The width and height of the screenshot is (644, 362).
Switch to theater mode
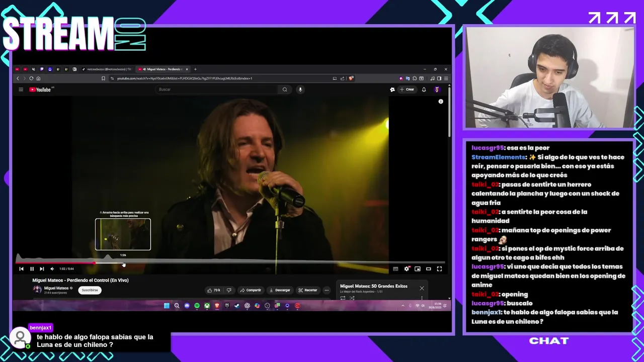click(429, 269)
